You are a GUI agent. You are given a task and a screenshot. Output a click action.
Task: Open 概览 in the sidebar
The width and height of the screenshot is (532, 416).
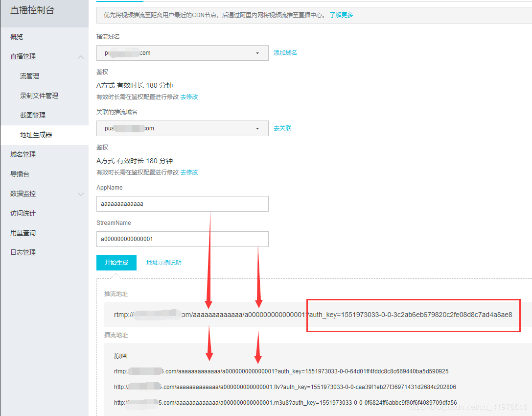[17, 37]
